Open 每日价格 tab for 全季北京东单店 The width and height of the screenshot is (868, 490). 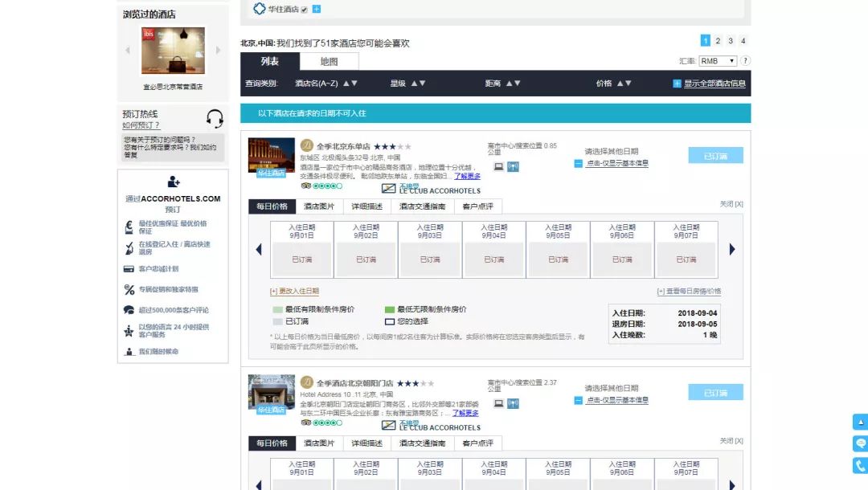click(272, 206)
